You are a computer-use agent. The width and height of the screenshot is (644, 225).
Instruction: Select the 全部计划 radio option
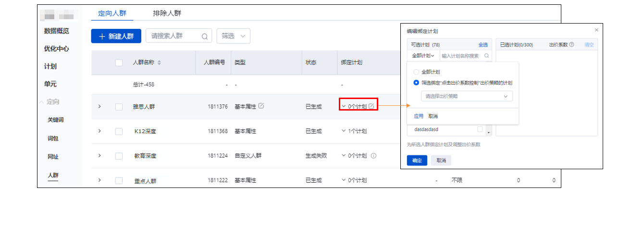pyautogui.click(x=416, y=72)
